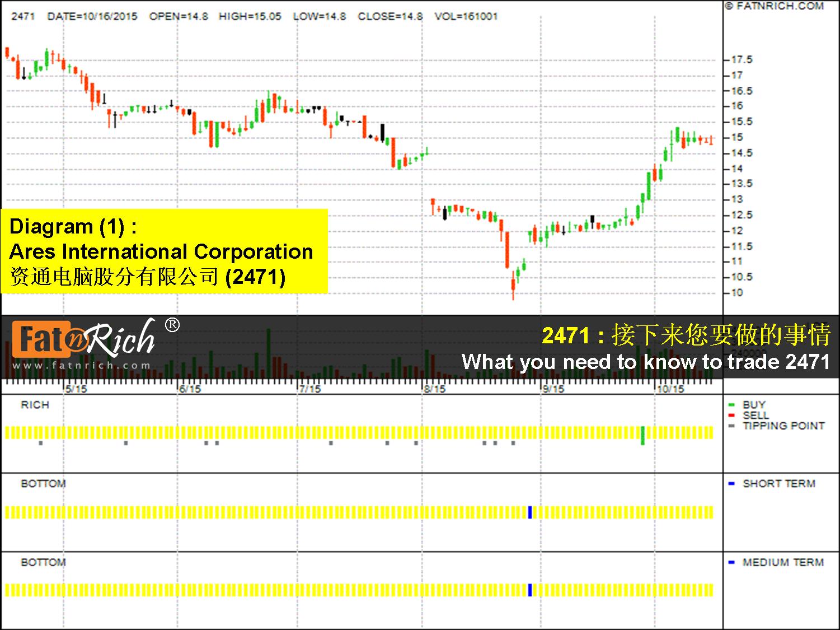Click the blue MEDIUM TERM legend marker

731,562
